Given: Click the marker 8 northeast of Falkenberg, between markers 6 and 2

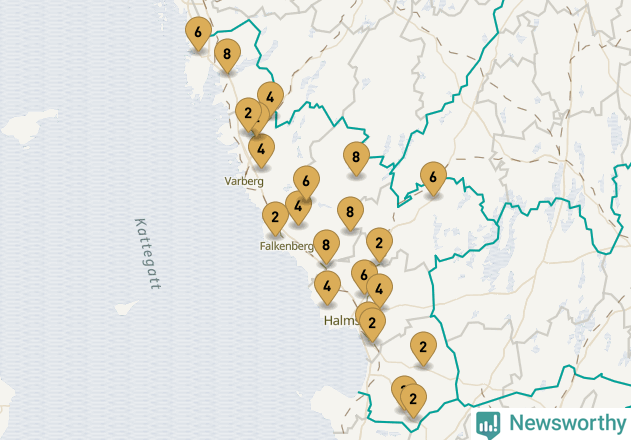Looking at the screenshot, I should tap(351, 212).
